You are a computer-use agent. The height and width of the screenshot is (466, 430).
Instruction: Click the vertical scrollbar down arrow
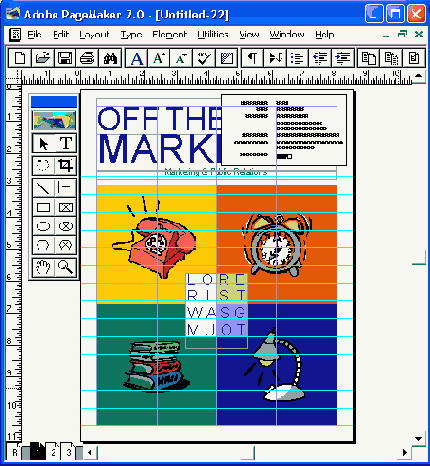tap(418, 439)
